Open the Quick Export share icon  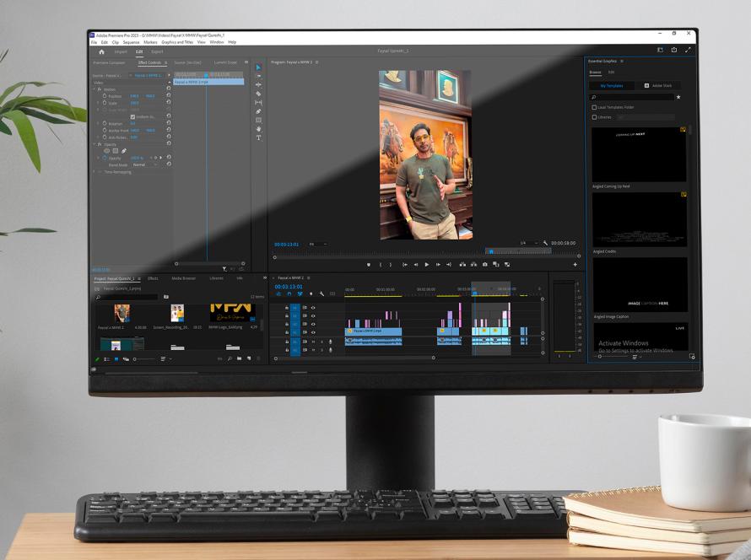pos(674,51)
